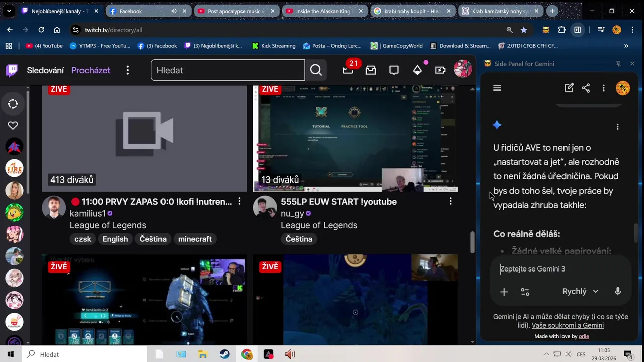The width and height of the screenshot is (644, 362).
Task: Open Twitch notifications inbox with 21 badge
Action: coord(348,70)
